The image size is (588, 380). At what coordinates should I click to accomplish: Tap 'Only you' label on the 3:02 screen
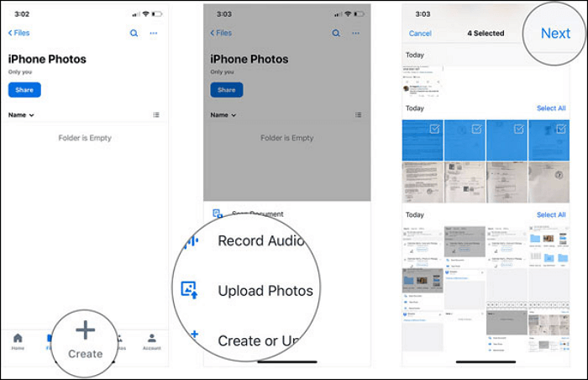coord(20,71)
